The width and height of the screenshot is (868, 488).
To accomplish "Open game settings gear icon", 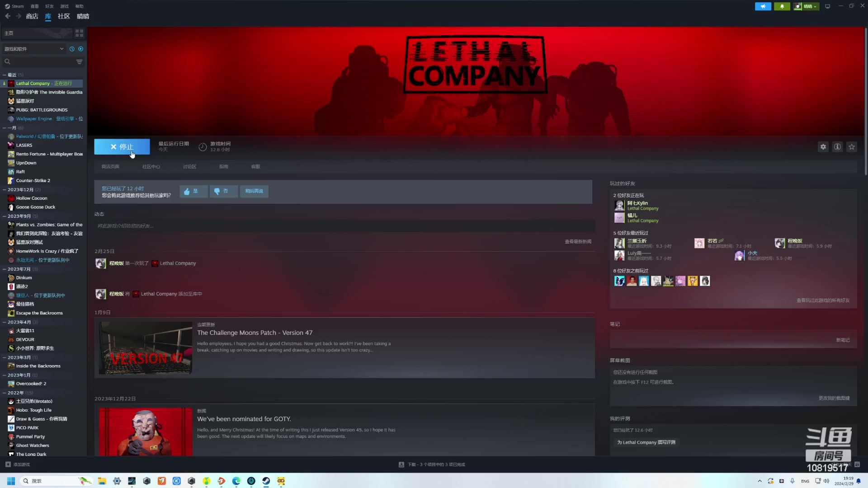I will point(823,147).
